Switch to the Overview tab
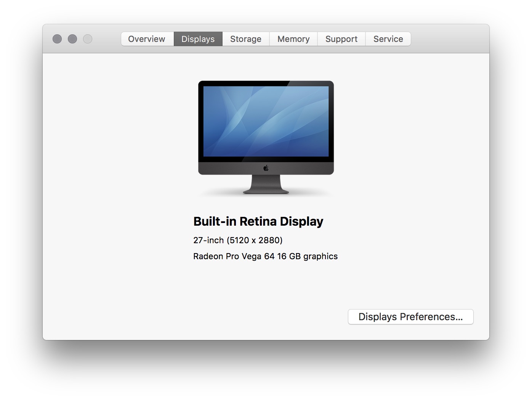532x401 pixels. (x=147, y=39)
